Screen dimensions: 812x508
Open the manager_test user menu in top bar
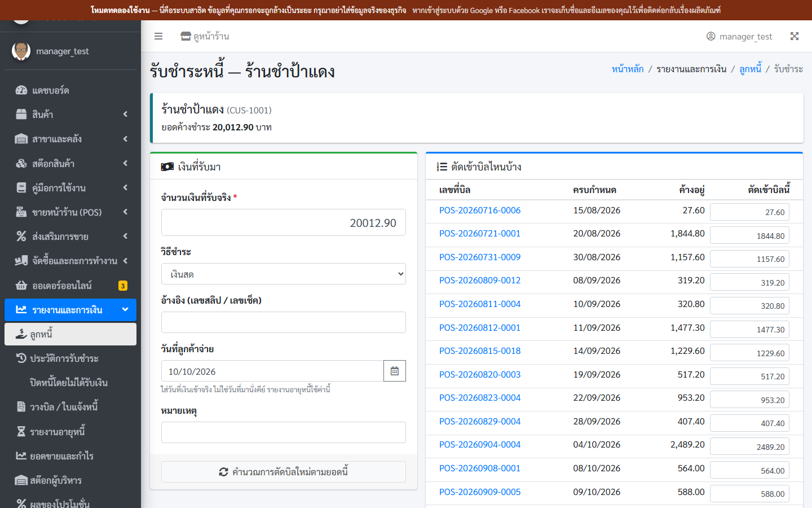click(739, 37)
